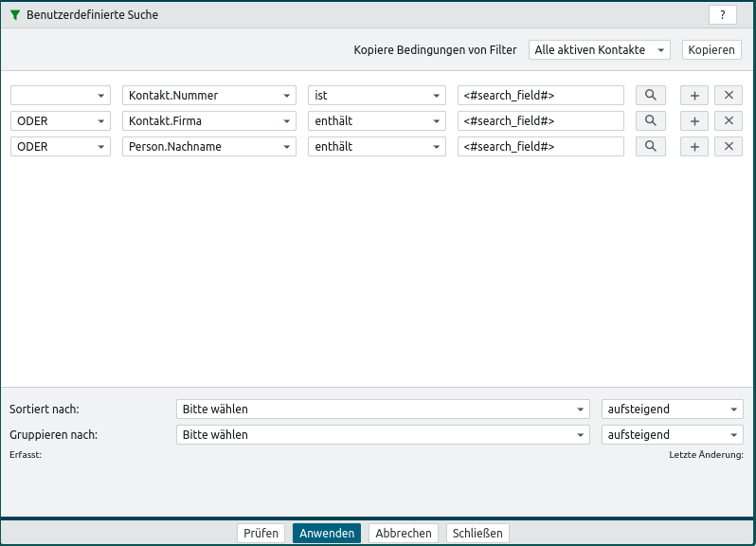Screen dimensions: 756x546
Task: Expand the 'ist' operator dropdown
Action: coord(376,95)
